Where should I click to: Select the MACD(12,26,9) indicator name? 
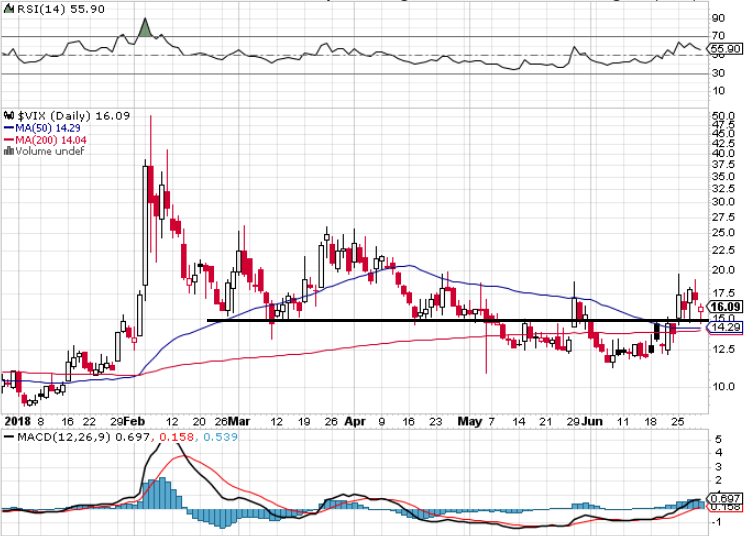(64, 437)
